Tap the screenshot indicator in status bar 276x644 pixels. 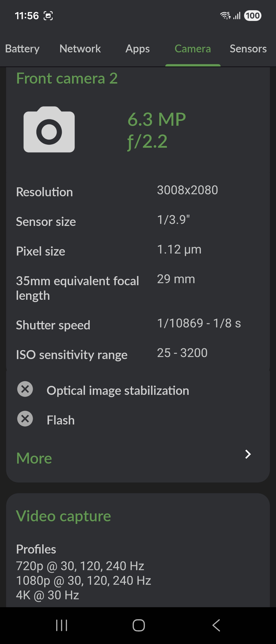48,16
